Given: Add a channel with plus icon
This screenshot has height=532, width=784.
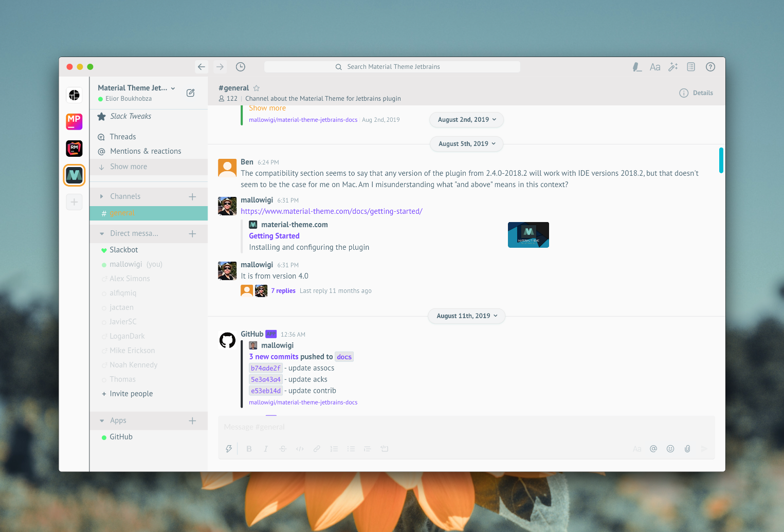Looking at the screenshot, I should coord(192,196).
